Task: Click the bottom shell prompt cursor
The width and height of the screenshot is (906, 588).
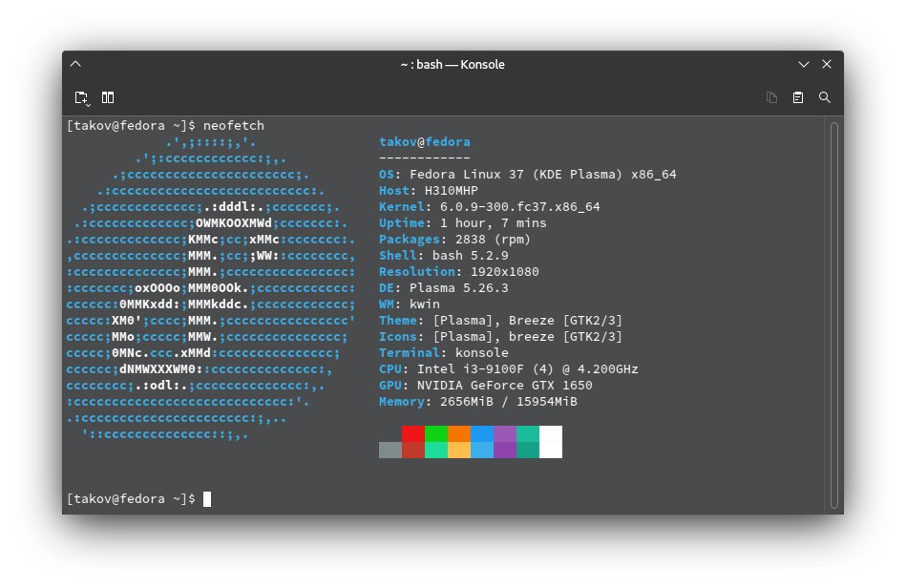Action: coord(207,498)
